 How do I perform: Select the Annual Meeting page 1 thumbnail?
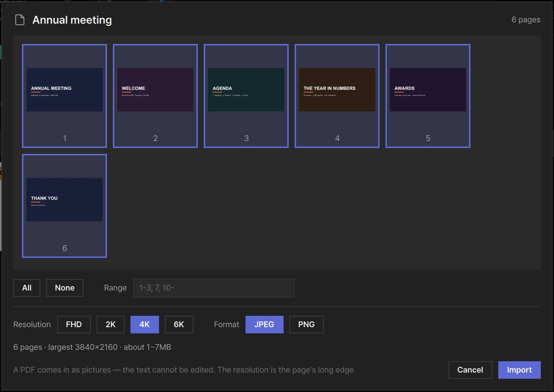click(64, 96)
